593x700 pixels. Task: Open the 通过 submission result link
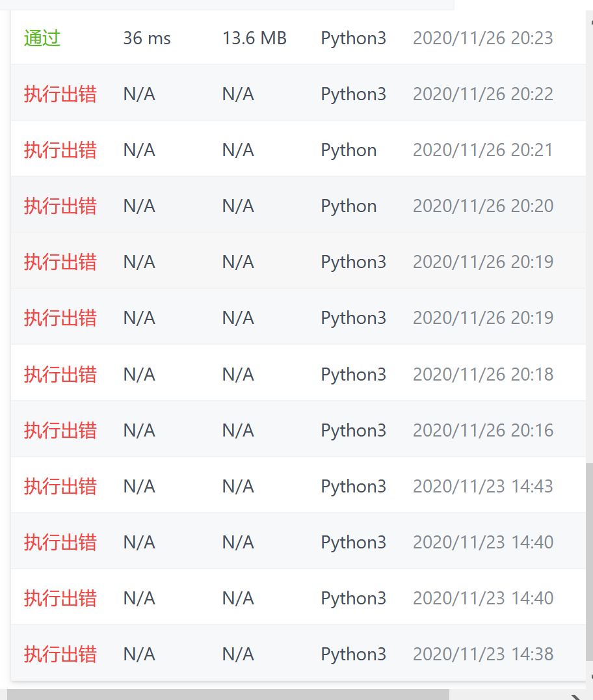(x=42, y=38)
